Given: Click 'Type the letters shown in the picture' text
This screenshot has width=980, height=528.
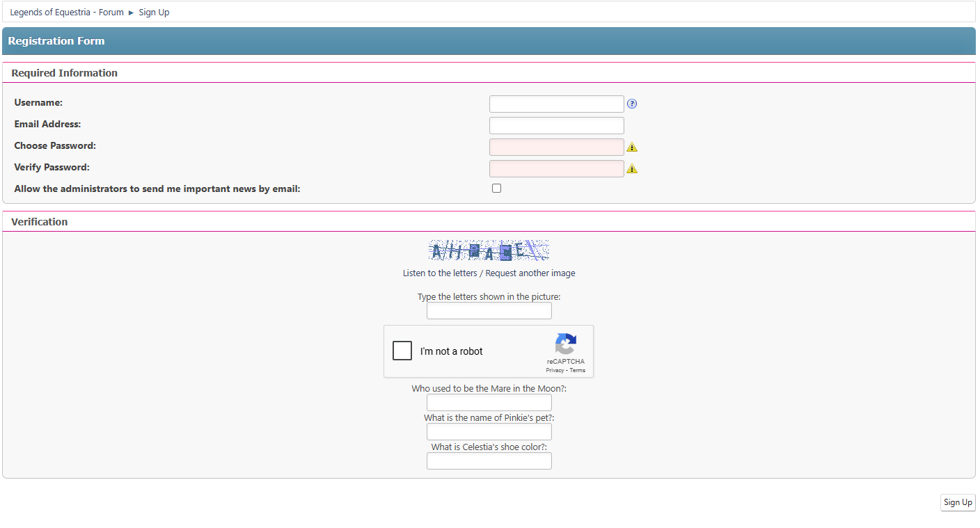Looking at the screenshot, I should [489, 296].
